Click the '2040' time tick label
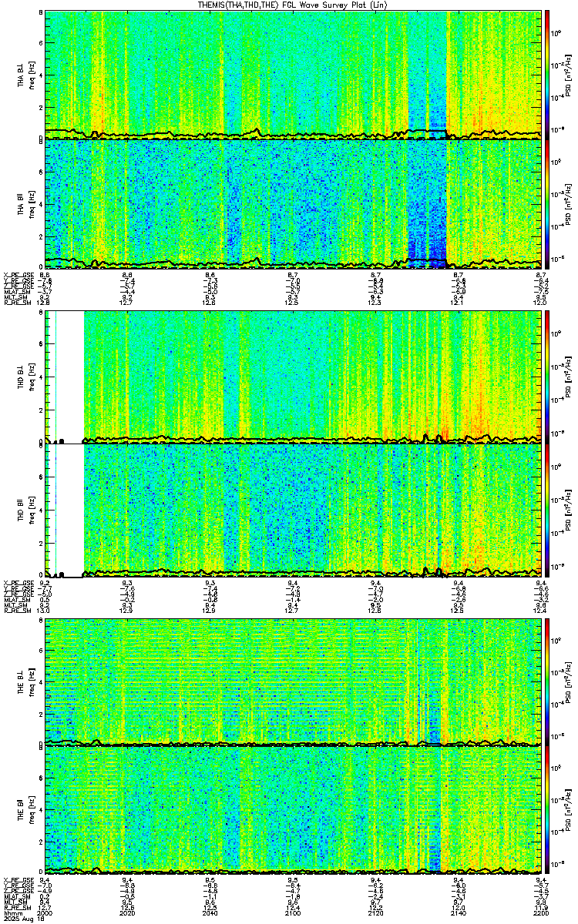 210,912
